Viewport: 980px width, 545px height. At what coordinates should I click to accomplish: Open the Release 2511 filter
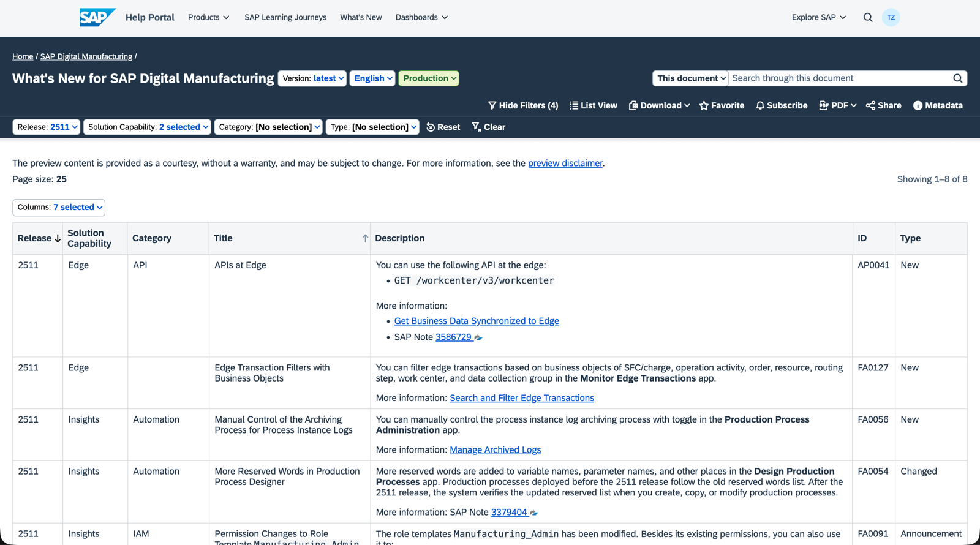[x=47, y=127]
